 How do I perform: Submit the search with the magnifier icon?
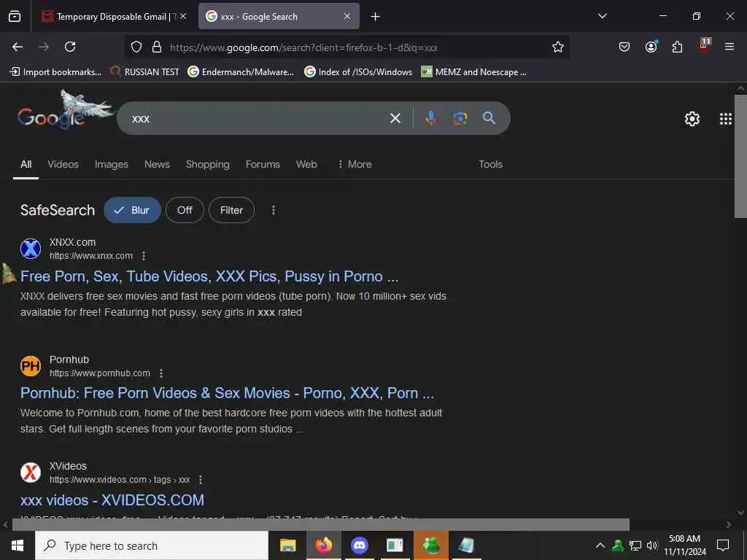click(x=489, y=118)
